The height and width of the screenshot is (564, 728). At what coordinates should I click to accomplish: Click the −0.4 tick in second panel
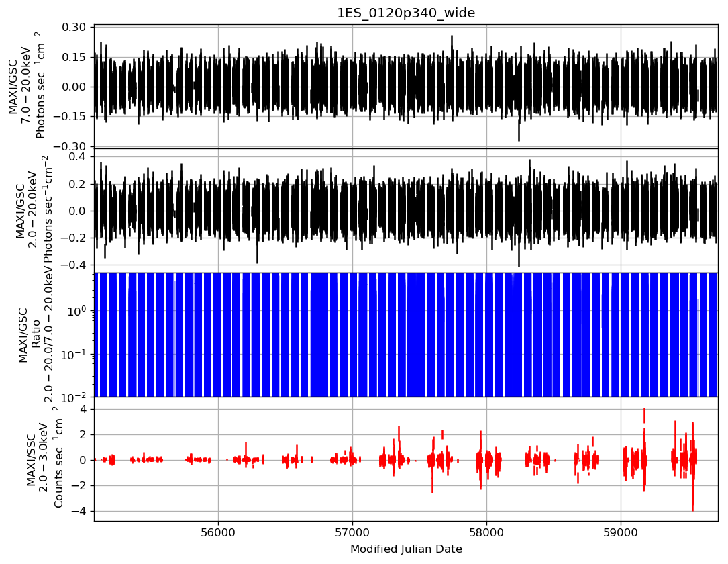(74, 265)
